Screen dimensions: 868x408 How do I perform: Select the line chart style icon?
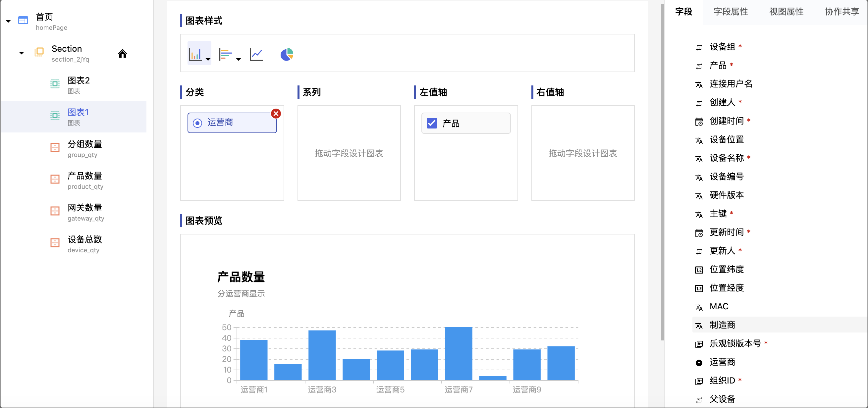(256, 54)
